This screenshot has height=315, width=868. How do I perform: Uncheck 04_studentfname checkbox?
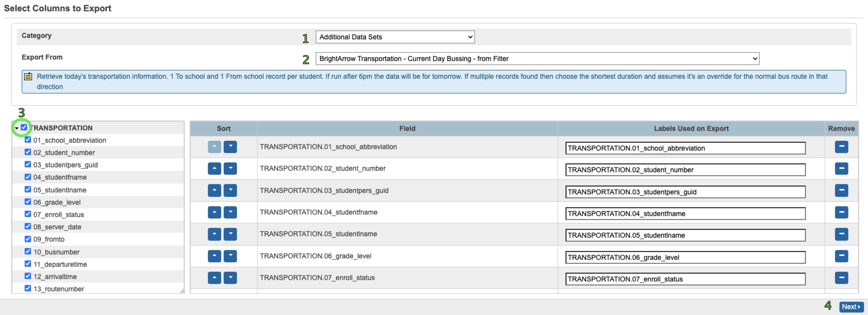(28, 177)
